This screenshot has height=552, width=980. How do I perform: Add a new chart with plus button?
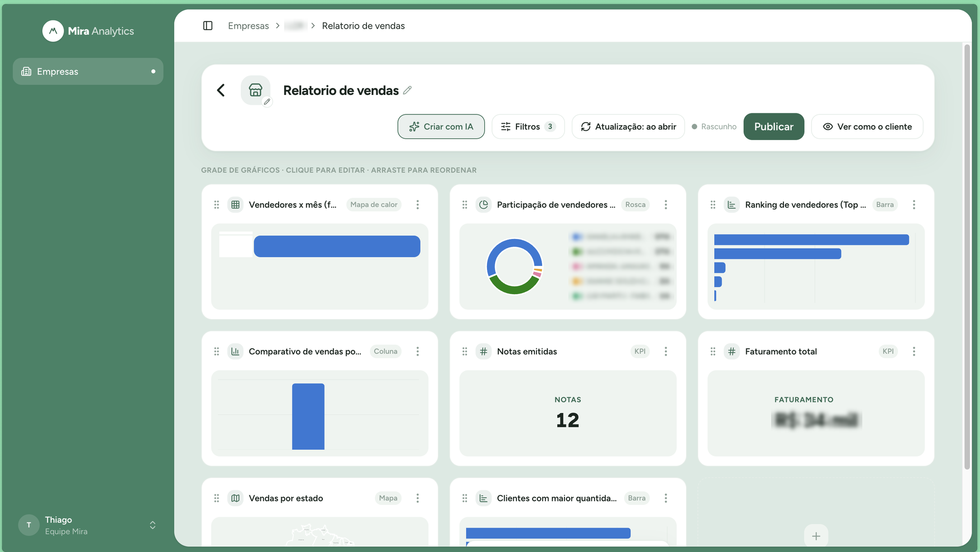pos(816,536)
